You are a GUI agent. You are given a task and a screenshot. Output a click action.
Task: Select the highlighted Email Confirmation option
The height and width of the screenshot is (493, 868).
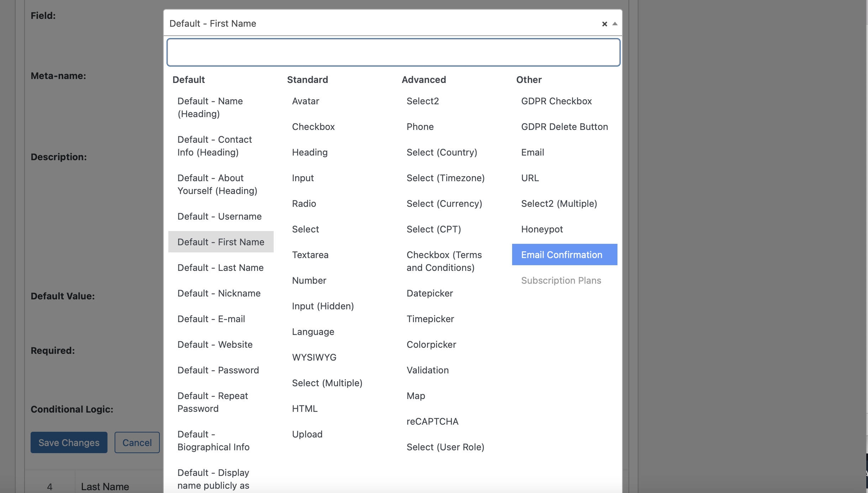(565, 255)
